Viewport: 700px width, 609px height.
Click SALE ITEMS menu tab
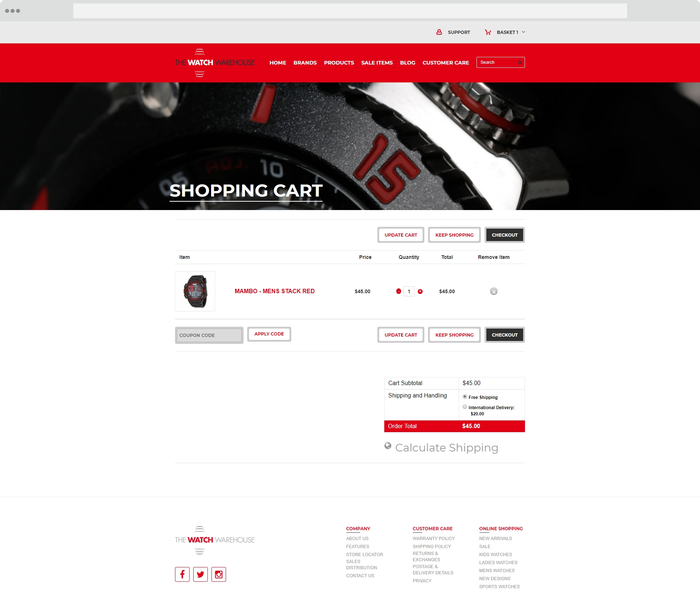point(377,61)
